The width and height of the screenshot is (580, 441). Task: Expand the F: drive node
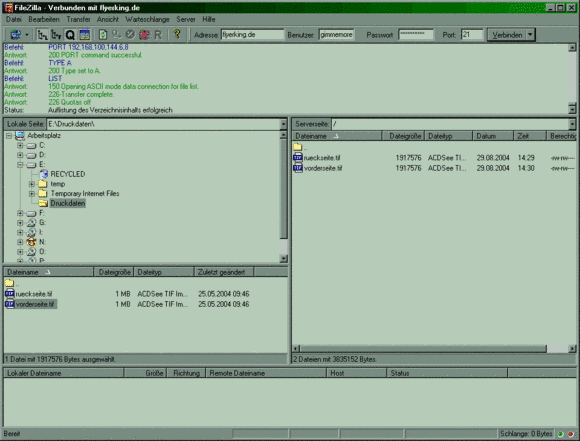[20, 213]
